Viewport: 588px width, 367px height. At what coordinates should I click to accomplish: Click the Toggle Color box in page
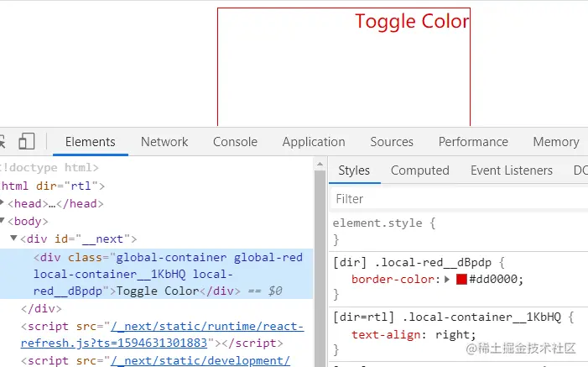(x=344, y=67)
